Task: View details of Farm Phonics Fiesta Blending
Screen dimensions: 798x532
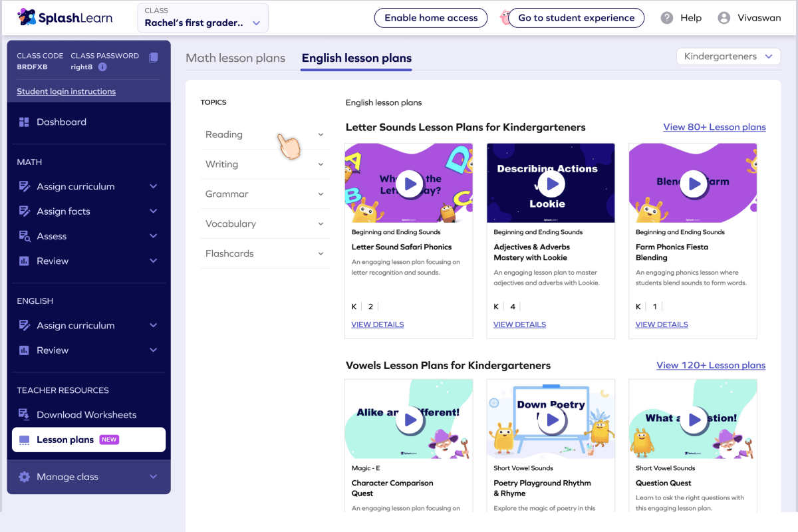Action: point(662,325)
